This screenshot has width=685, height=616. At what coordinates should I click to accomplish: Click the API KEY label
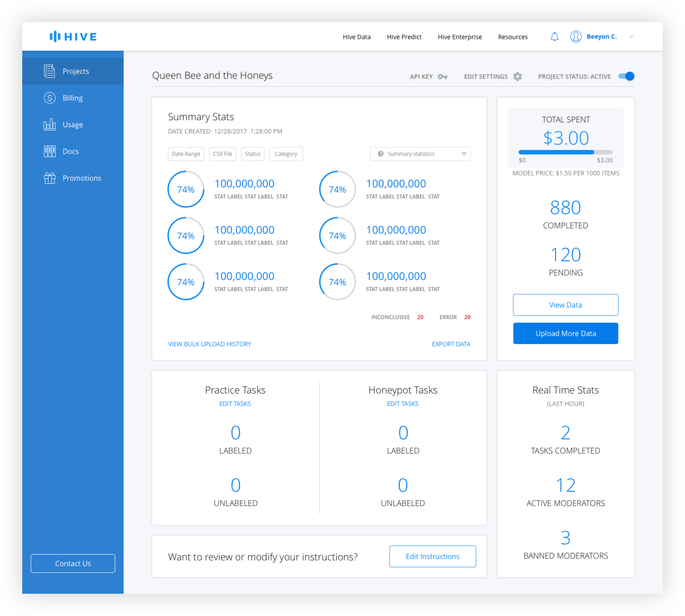pyautogui.click(x=421, y=76)
